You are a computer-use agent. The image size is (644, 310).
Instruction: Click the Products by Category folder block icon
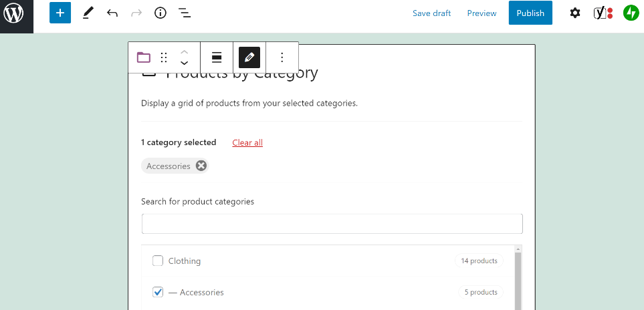143,57
